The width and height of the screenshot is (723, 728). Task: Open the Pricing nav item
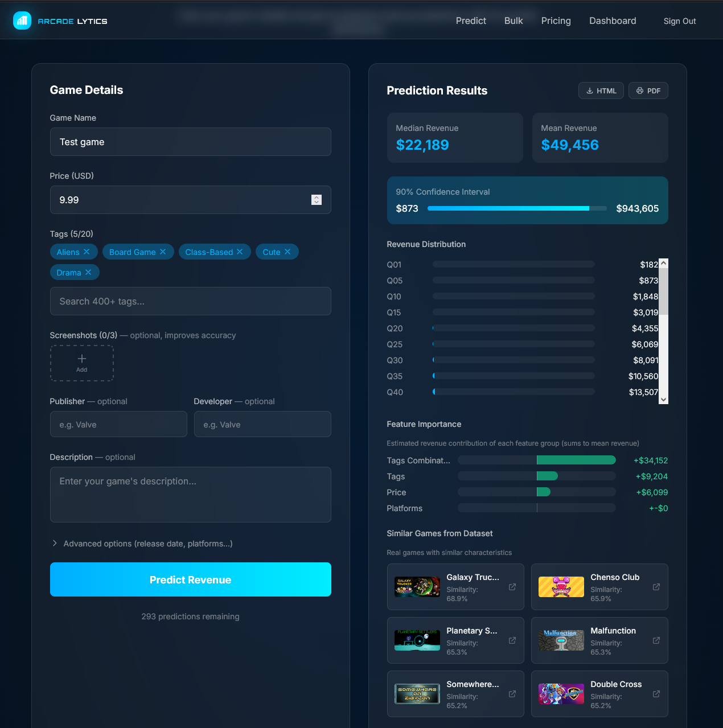[556, 20]
